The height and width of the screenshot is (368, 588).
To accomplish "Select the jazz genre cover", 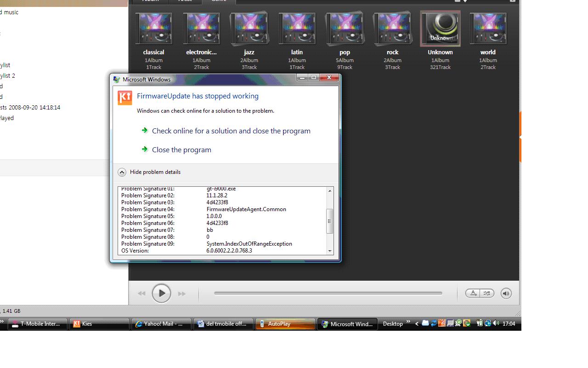I will 249,29.
